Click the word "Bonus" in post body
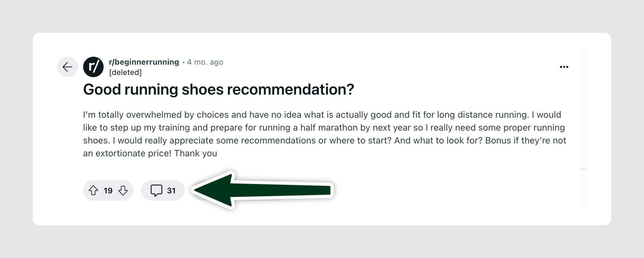This screenshot has height=258, width=644. (x=498, y=141)
